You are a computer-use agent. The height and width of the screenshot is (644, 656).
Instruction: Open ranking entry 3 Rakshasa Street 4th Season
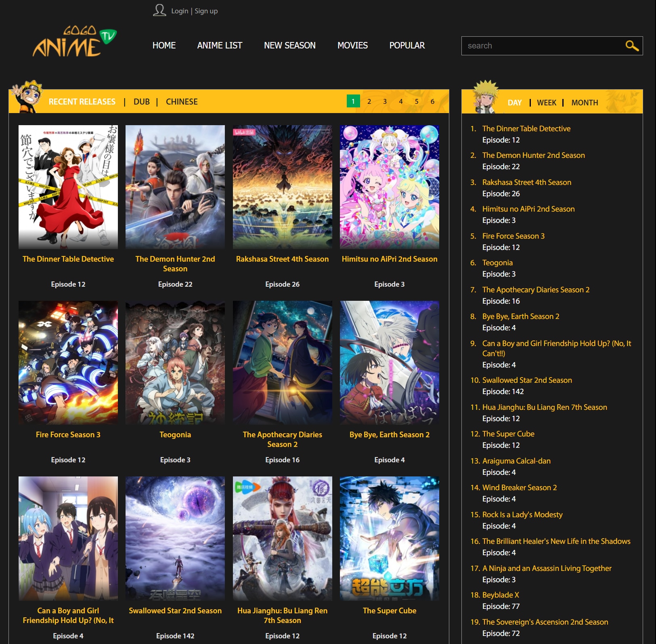pyautogui.click(x=527, y=182)
